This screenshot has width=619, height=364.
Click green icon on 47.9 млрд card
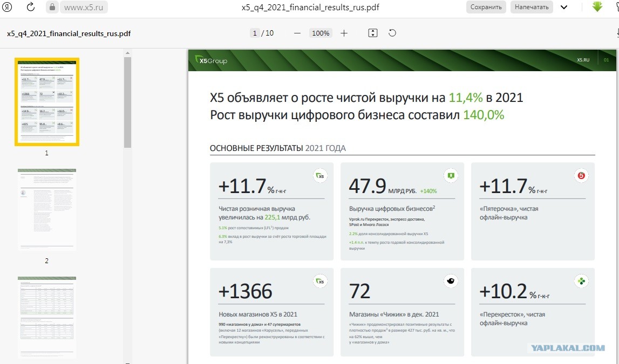[451, 175]
